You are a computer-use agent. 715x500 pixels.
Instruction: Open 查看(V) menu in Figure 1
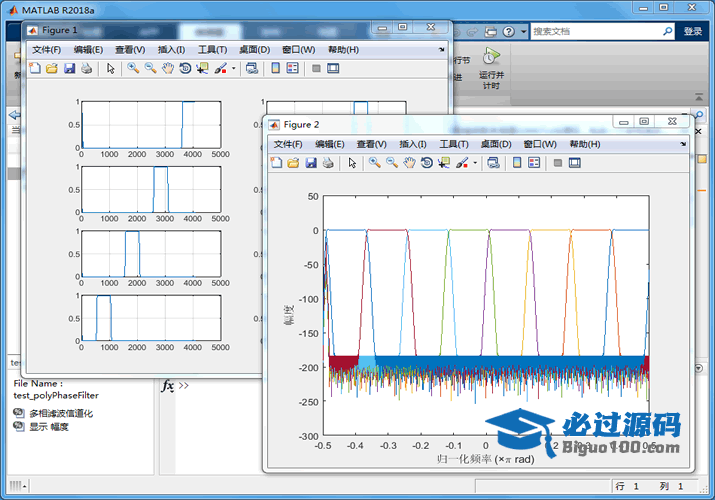pos(130,50)
